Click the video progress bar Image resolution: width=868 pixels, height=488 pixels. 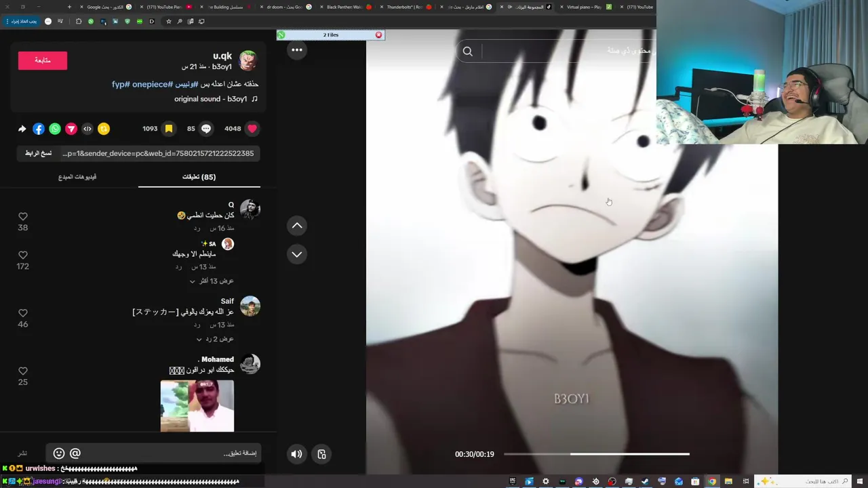pyautogui.click(x=597, y=454)
